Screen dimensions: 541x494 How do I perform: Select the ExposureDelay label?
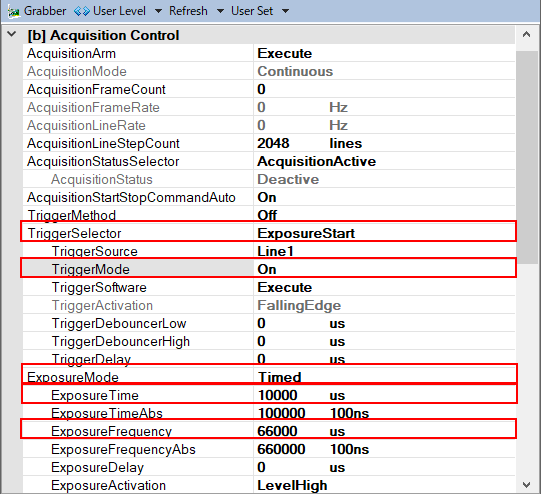click(x=97, y=467)
